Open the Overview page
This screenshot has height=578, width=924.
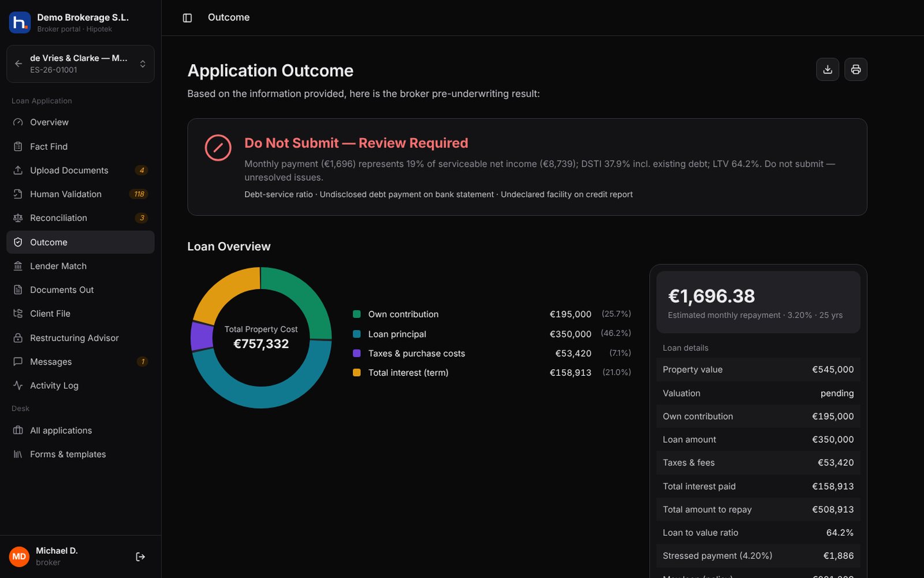pos(80,123)
